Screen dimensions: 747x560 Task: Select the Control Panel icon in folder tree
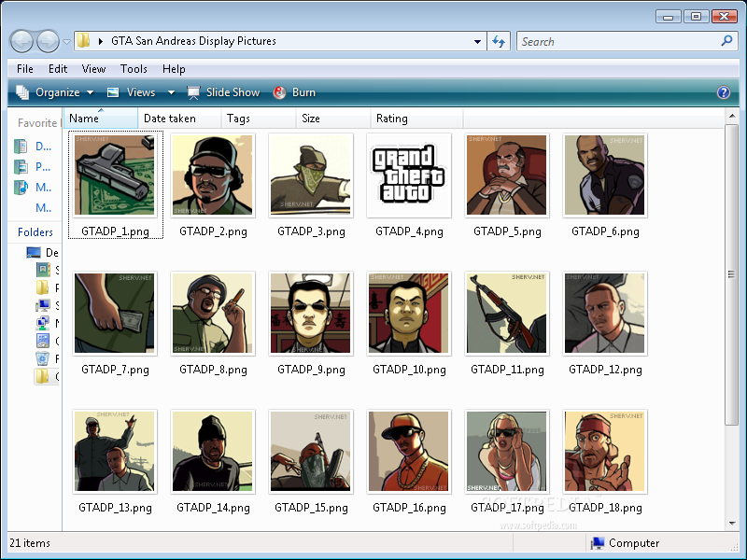(x=42, y=341)
